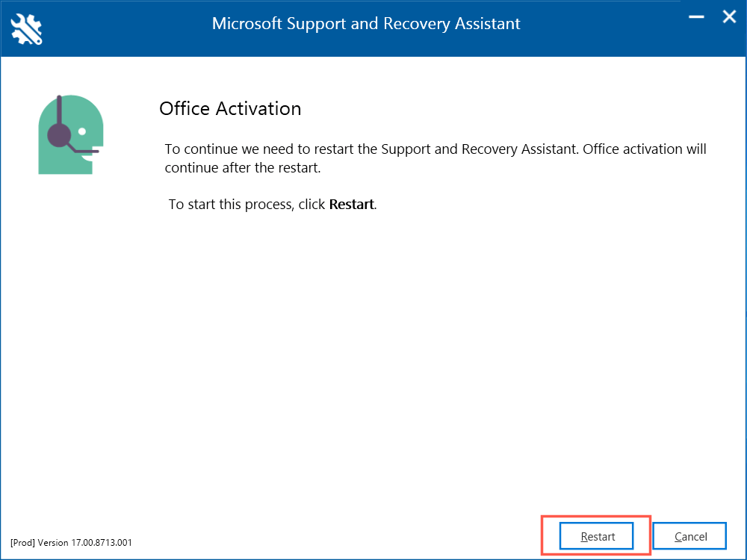Click the [Prod] label in the footer
Image resolution: width=747 pixels, height=560 pixels.
(x=22, y=543)
